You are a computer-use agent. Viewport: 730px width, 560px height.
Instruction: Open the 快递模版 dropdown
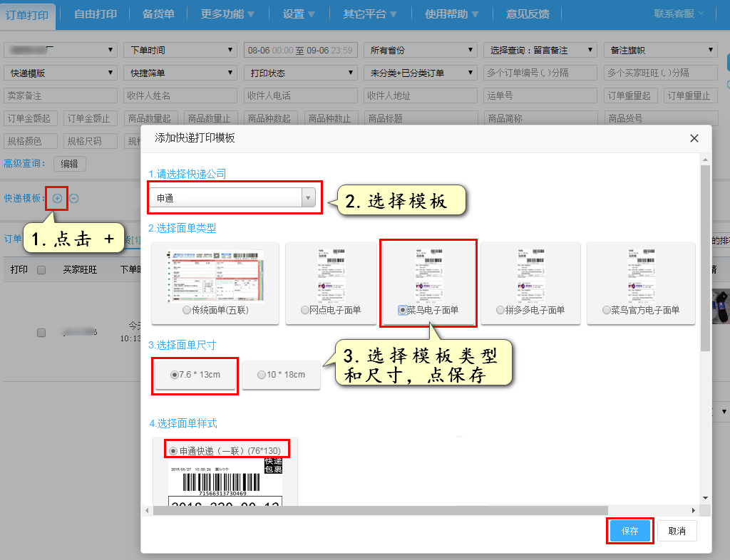coord(61,73)
